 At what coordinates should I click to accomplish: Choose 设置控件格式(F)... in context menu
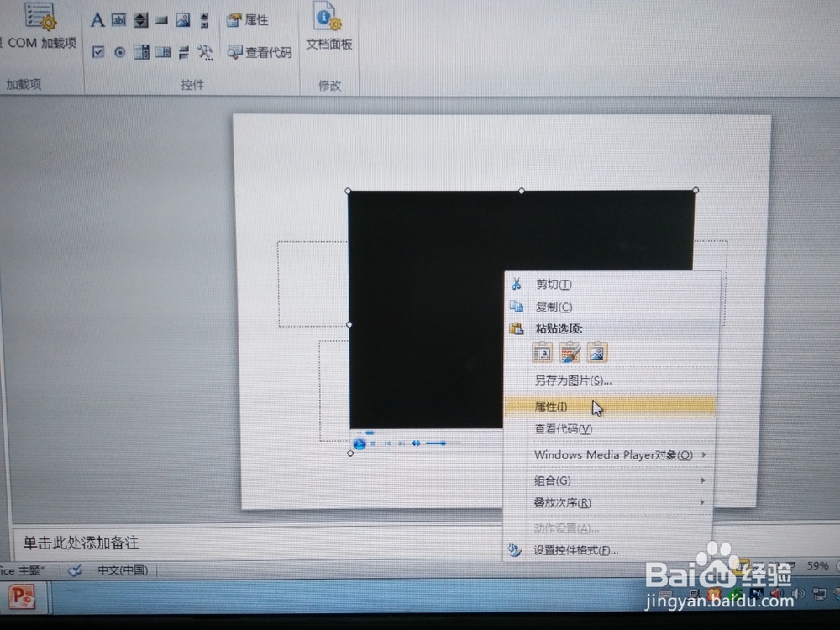click(608, 550)
